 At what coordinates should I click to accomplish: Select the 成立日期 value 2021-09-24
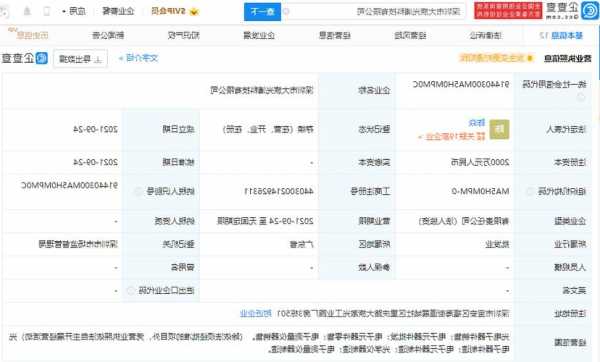(95, 129)
